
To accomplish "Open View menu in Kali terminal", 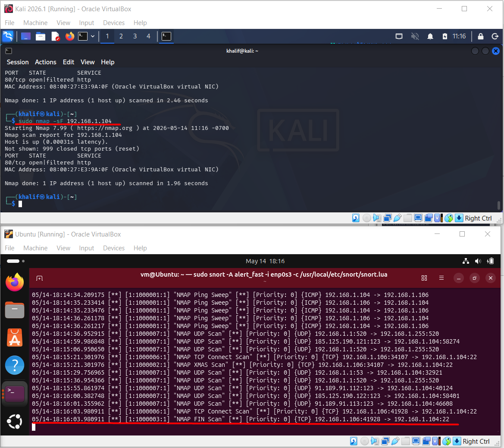I will tap(88, 62).
